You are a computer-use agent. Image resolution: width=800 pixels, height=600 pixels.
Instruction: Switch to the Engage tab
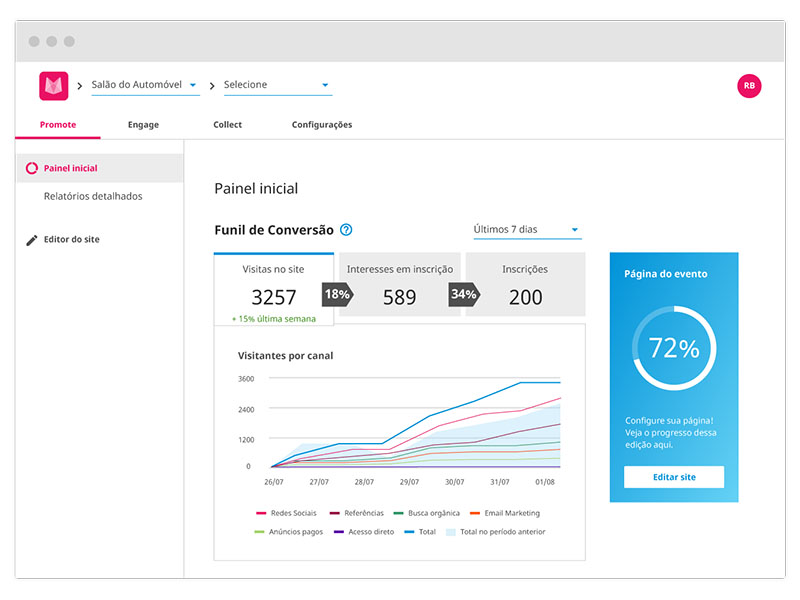tap(143, 125)
